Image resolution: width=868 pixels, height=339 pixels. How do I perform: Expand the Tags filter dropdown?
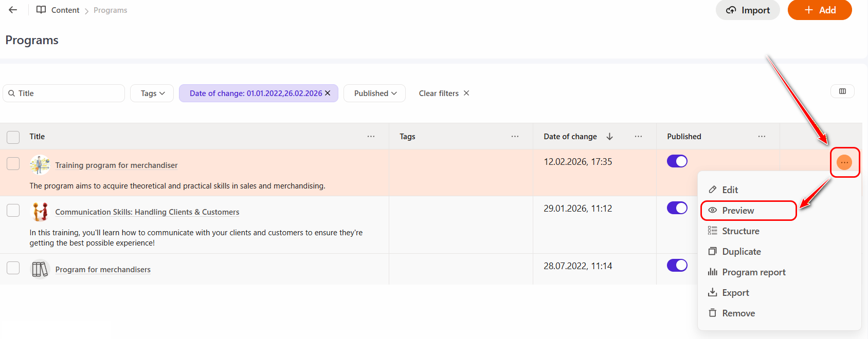pos(152,93)
